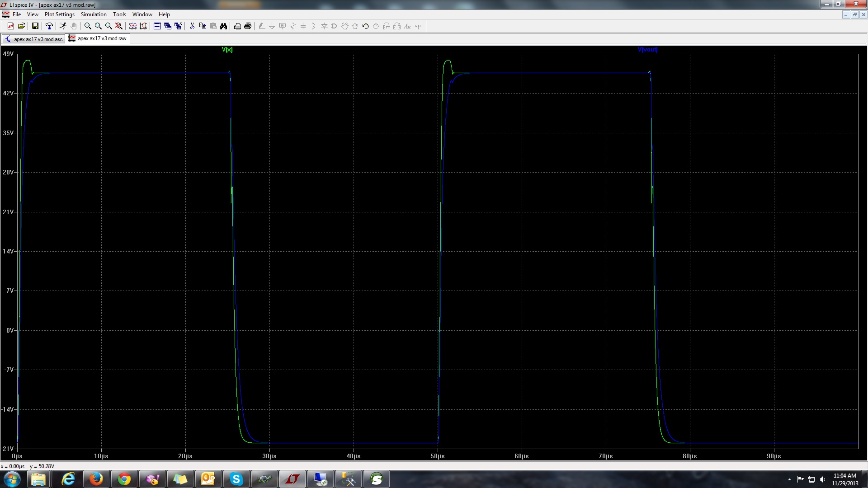
Task: Click the Pan magnifier icon
Action: [x=98, y=26]
